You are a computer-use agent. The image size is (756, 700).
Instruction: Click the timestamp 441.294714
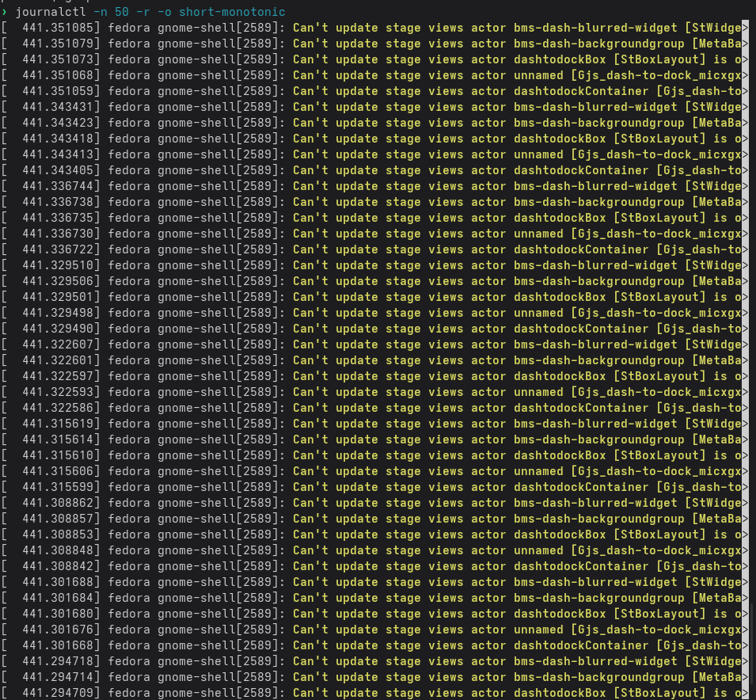click(58, 677)
